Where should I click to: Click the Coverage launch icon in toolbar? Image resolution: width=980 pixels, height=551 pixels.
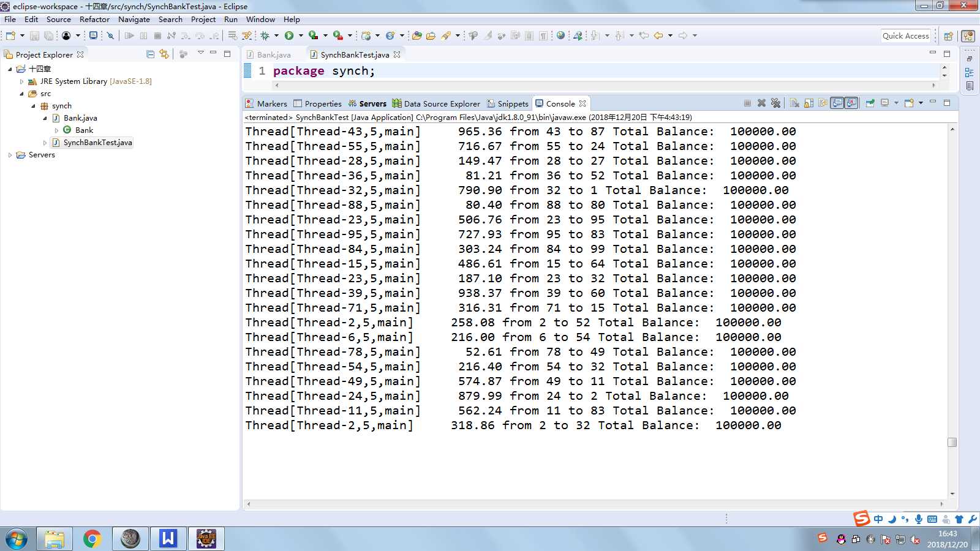point(313,36)
